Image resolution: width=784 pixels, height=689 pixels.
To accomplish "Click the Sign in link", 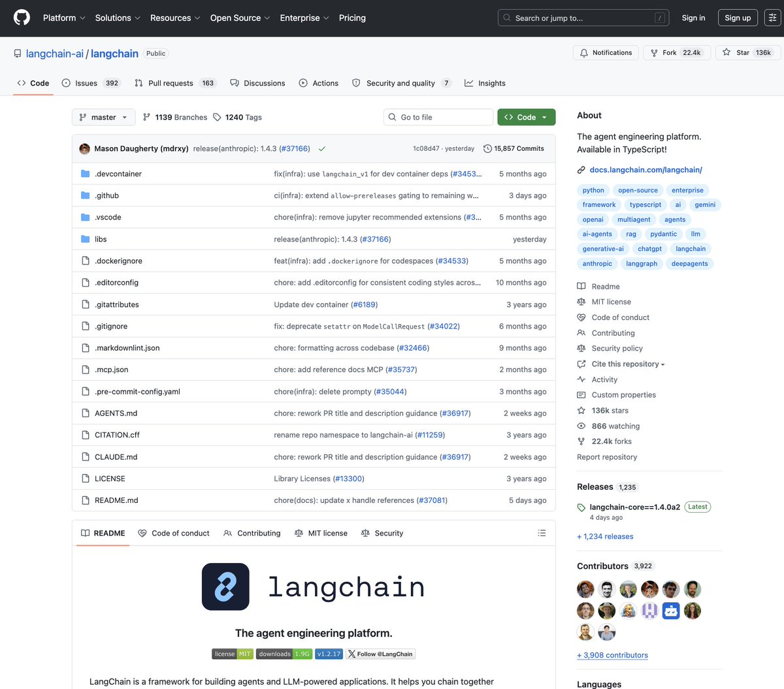I will pos(693,18).
